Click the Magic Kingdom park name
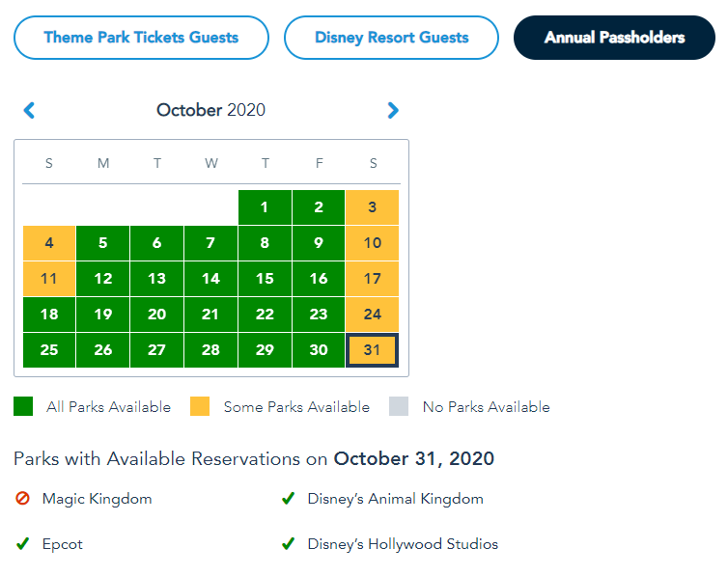Image resolution: width=728 pixels, height=576 pixels. click(x=97, y=499)
